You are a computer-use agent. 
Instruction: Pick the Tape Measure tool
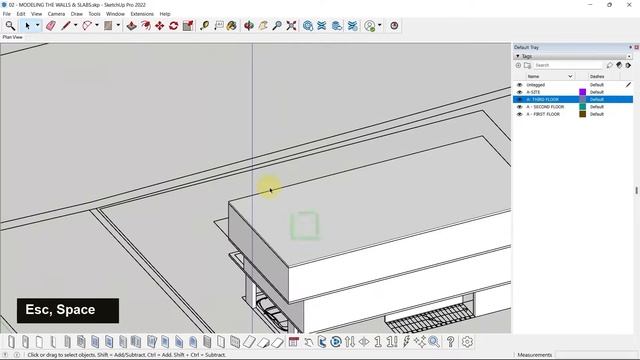click(x=204, y=26)
